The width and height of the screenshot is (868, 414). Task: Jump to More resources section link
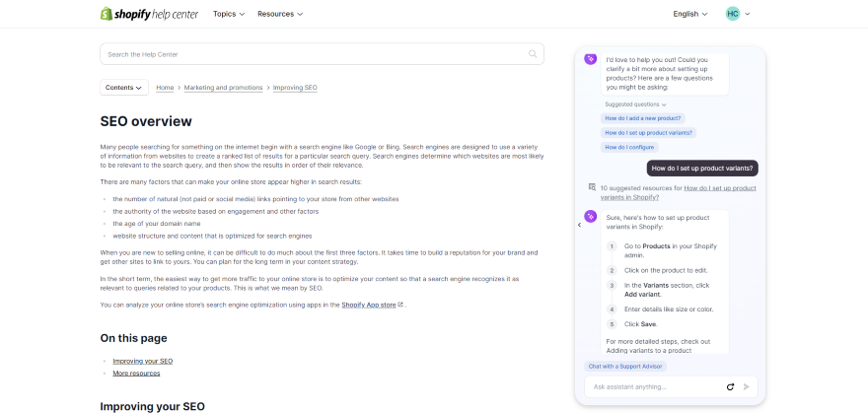[x=136, y=373]
